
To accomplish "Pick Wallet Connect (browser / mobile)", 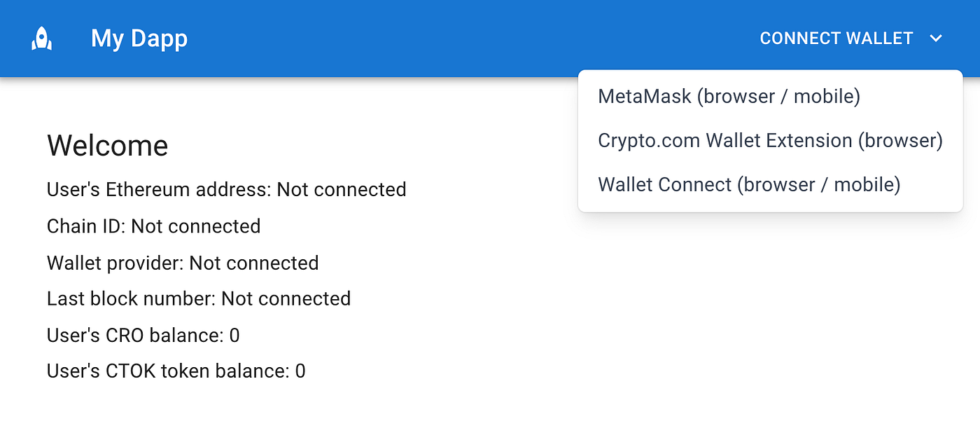I will coord(749,184).
